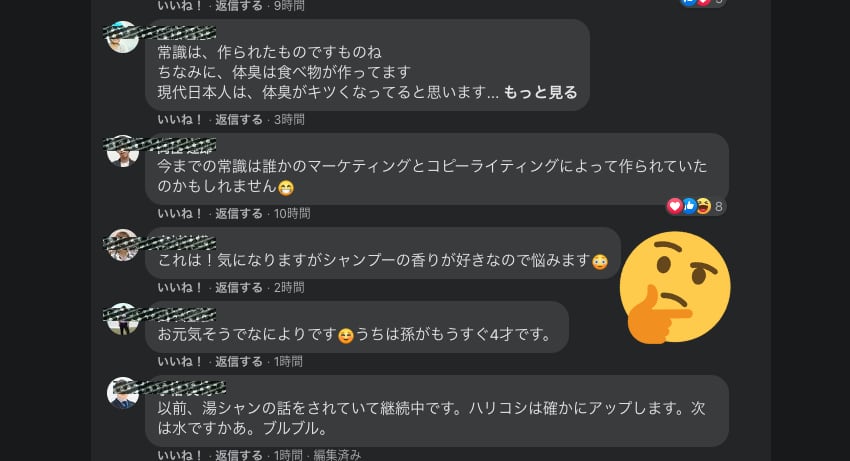Open the heart reaction on marketing comment
Screen dimensions: 850x461
(674, 206)
